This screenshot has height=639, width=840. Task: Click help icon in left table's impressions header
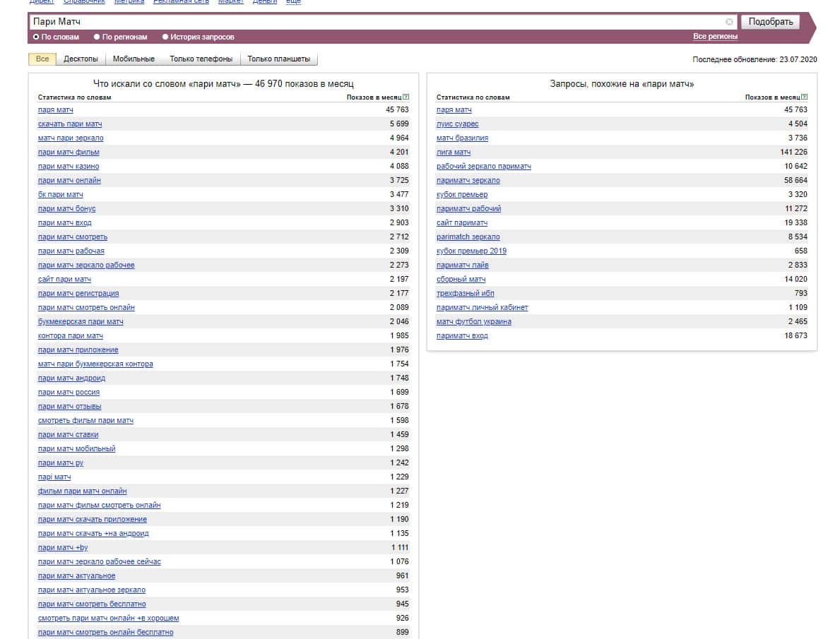(x=406, y=97)
